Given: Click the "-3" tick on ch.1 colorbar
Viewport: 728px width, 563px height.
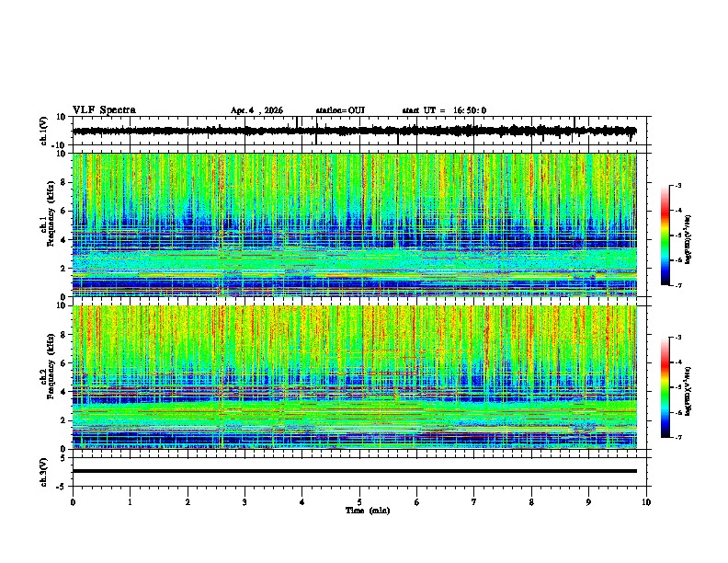Looking at the screenshot, I should pos(677,185).
